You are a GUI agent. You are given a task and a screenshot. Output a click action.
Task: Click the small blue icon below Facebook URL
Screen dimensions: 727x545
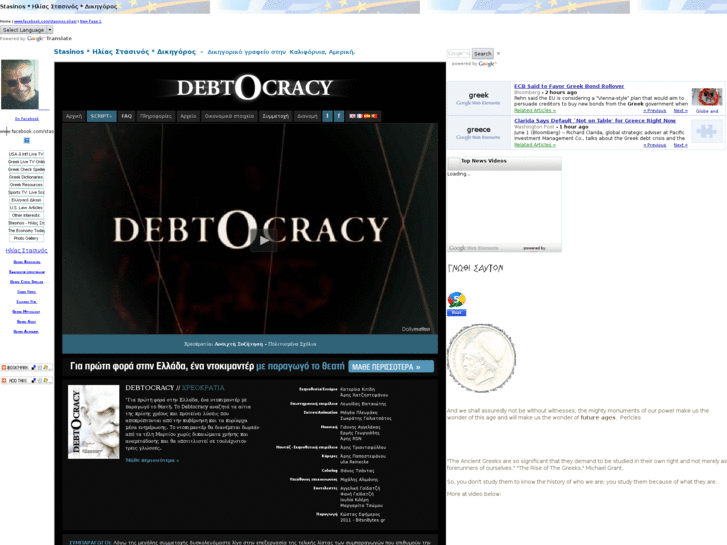click(x=26, y=140)
